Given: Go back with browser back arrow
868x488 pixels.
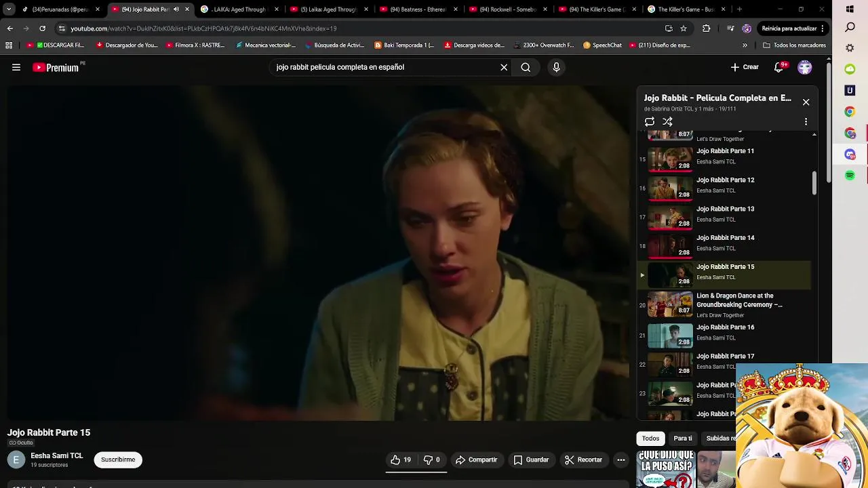Looking at the screenshot, I should tap(10, 28).
